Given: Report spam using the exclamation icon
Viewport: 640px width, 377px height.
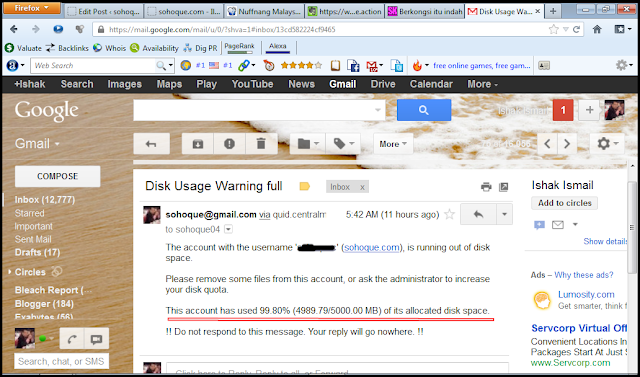Looking at the screenshot, I should [229, 144].
